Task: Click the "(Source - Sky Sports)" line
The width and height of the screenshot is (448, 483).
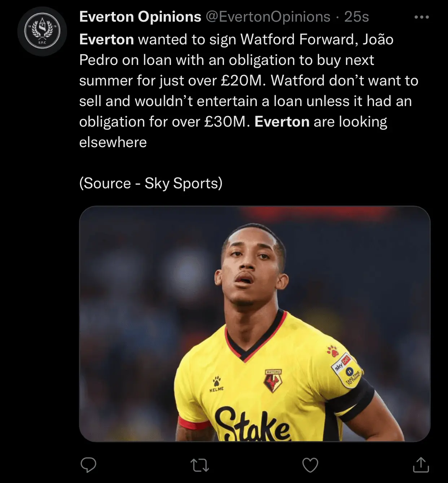Action: coord(151,183)
